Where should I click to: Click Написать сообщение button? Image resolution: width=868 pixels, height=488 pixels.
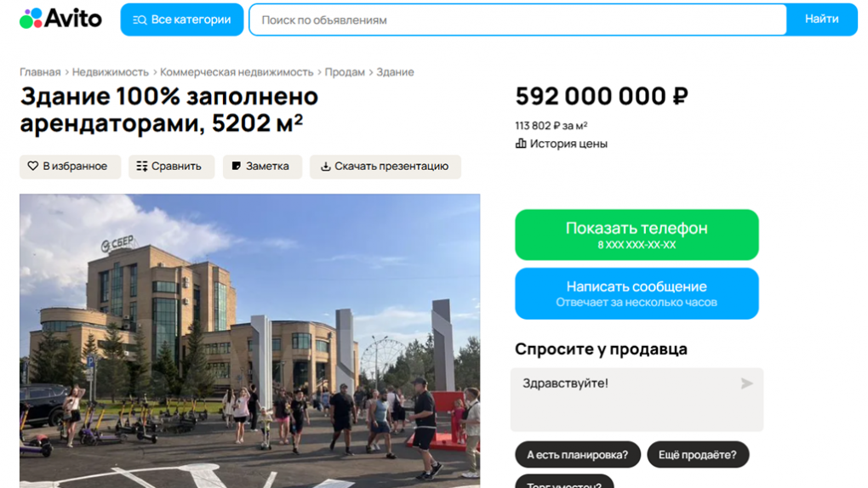[x=637, y=294]
